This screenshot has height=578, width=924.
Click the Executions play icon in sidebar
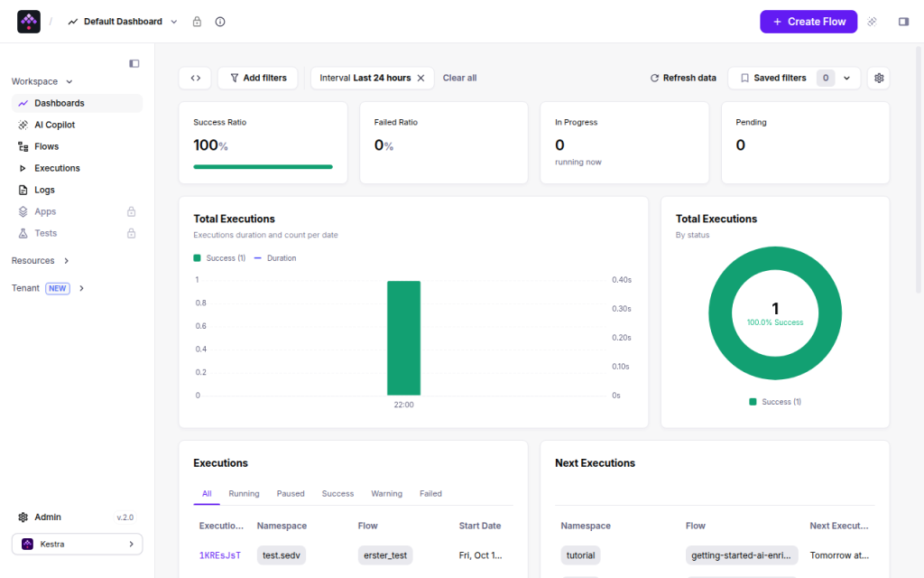point(23,168)
